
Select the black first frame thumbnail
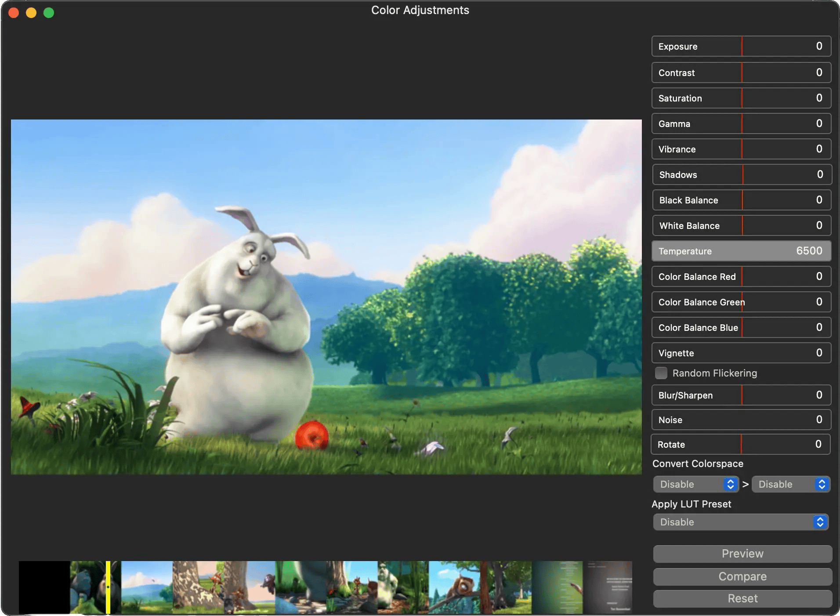(44, 587)
